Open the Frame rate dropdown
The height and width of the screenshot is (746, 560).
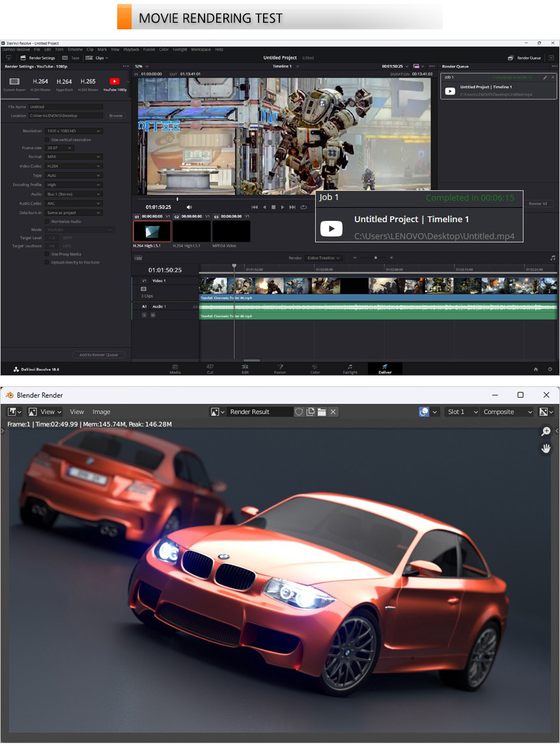coord(59,148)
